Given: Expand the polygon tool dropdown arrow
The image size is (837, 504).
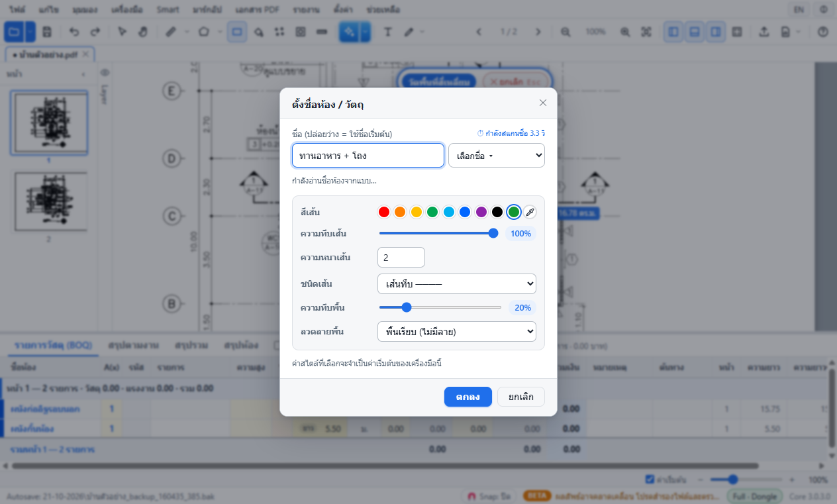Looking at the screenshot, I should [x=219, y=32].
